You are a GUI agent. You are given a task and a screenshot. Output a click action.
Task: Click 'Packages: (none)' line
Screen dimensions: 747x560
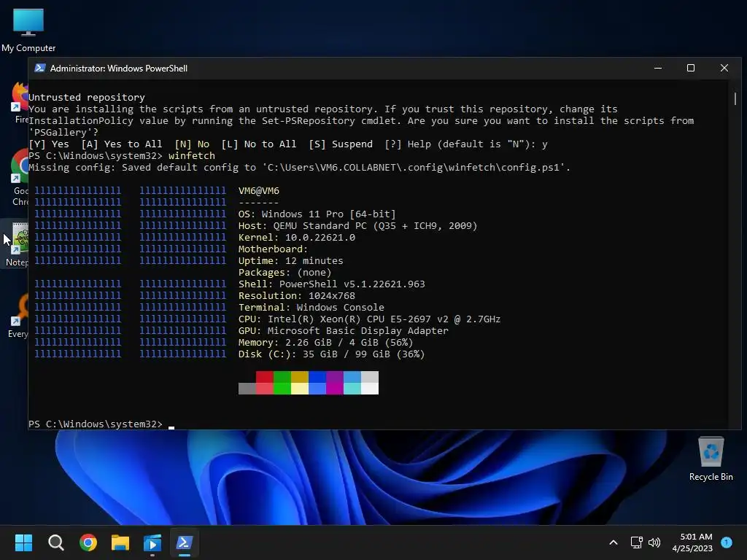coord(285,273)
